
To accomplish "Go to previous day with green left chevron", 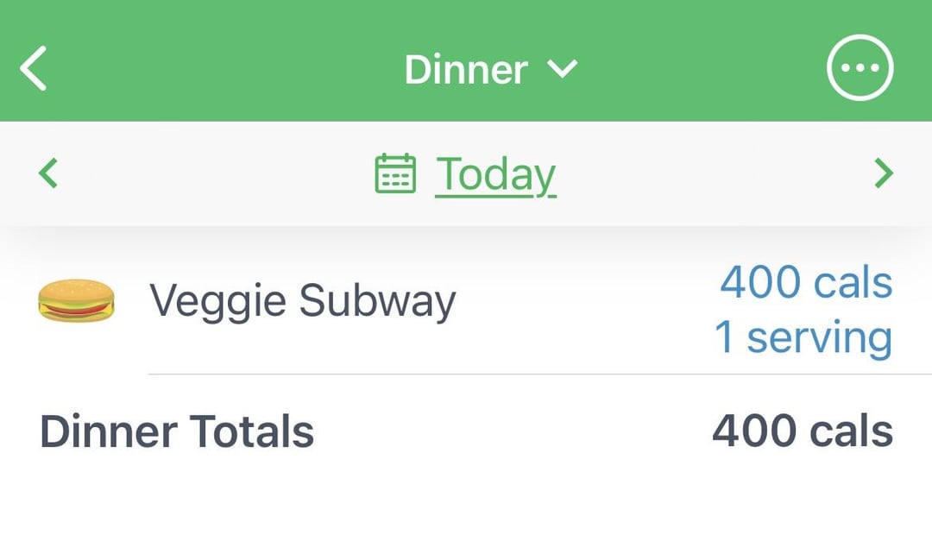I will pos(48,173).
